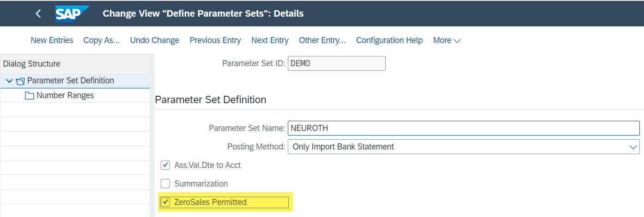Click the SAP logo
644x217 pixels.
pyautogui.click(x=72, y=13)
